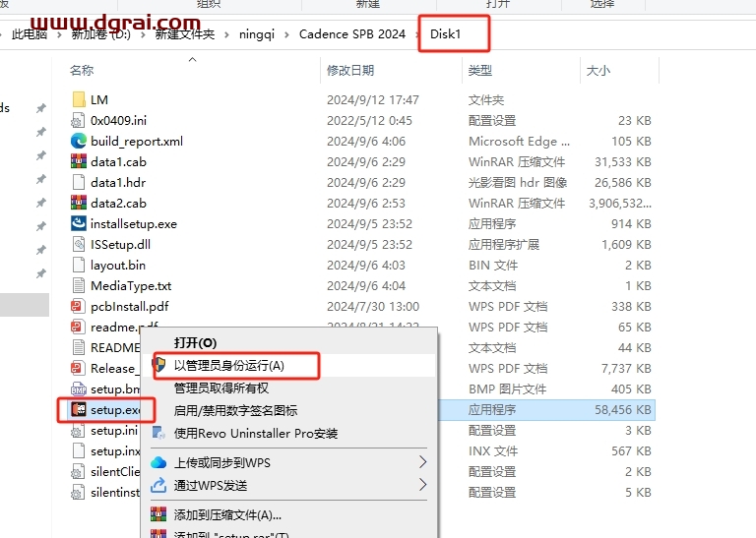Click the shield icon beside Run as administrator

(x=158, y=365)
